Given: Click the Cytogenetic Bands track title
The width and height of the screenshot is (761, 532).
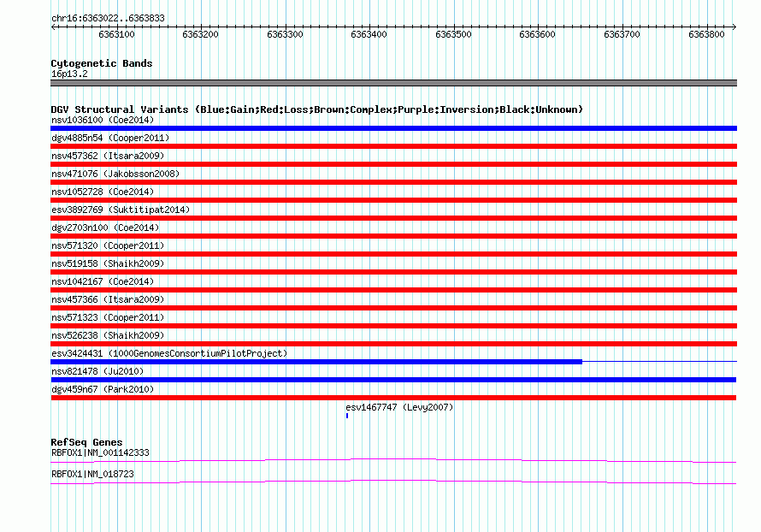Looking at the screenshot, I should coord(102,63).
